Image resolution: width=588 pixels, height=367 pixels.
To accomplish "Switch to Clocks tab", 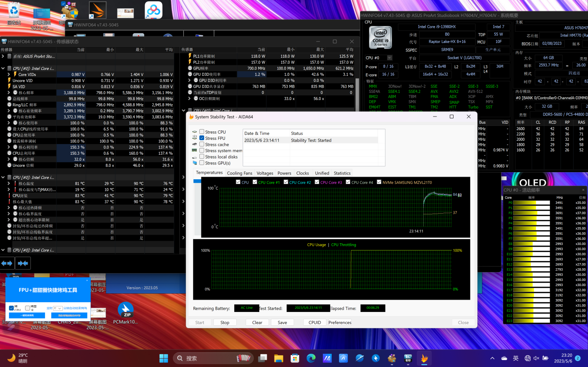I will [302, 173].
